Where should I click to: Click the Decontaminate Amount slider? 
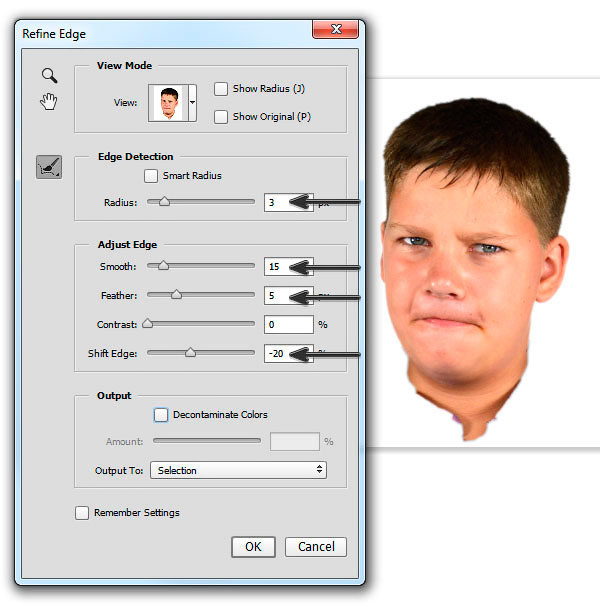point(207,441)
